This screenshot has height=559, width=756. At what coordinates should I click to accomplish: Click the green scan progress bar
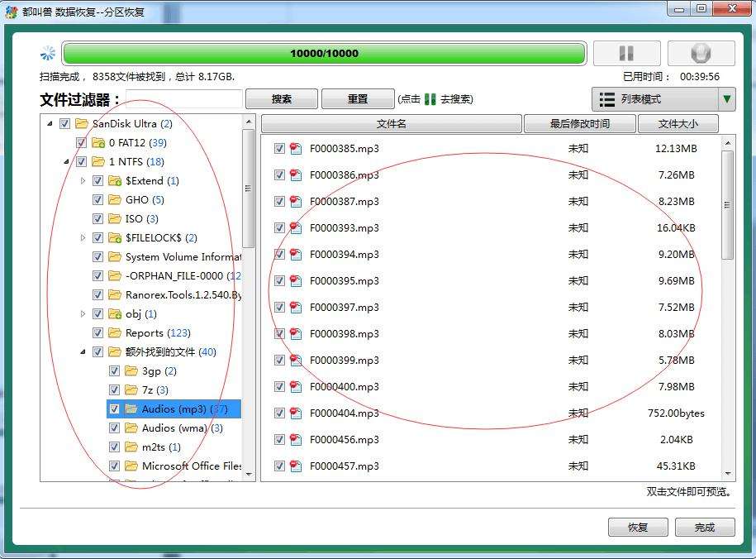(324, 54)
